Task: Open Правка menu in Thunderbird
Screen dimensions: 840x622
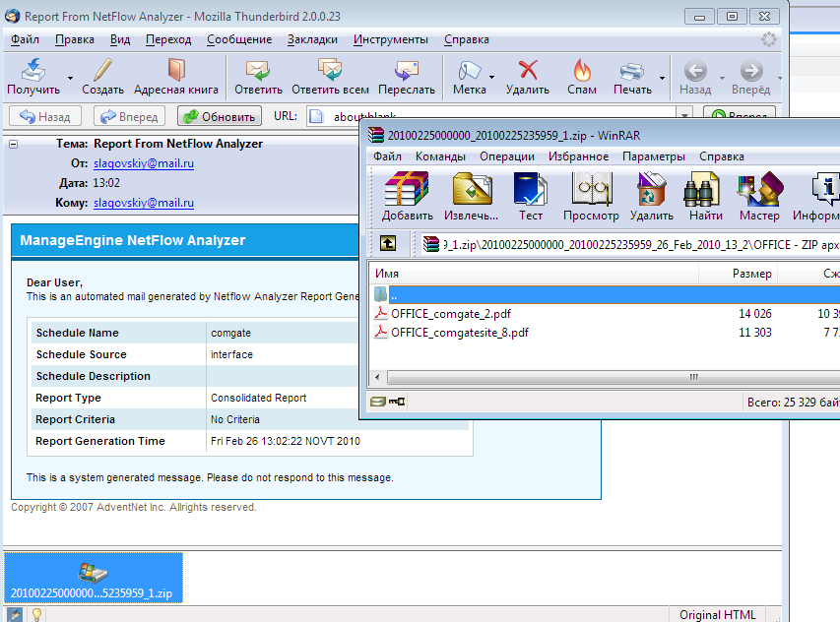Action: (75, 39)
